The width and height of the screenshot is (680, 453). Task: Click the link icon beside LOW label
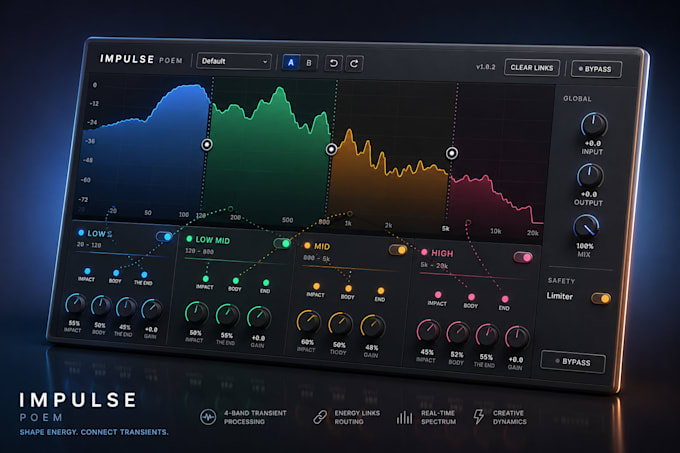[x=110, y=234]
